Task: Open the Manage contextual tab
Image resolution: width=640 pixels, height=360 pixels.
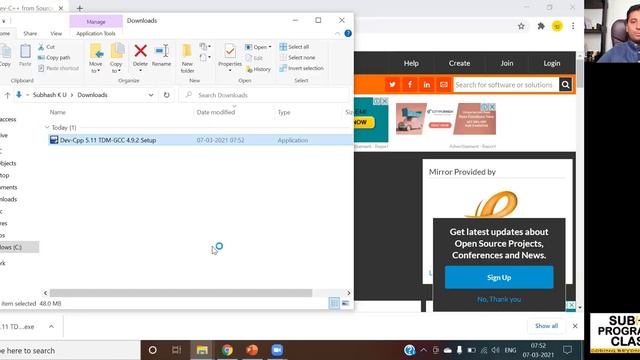Action: pos(96,22)
